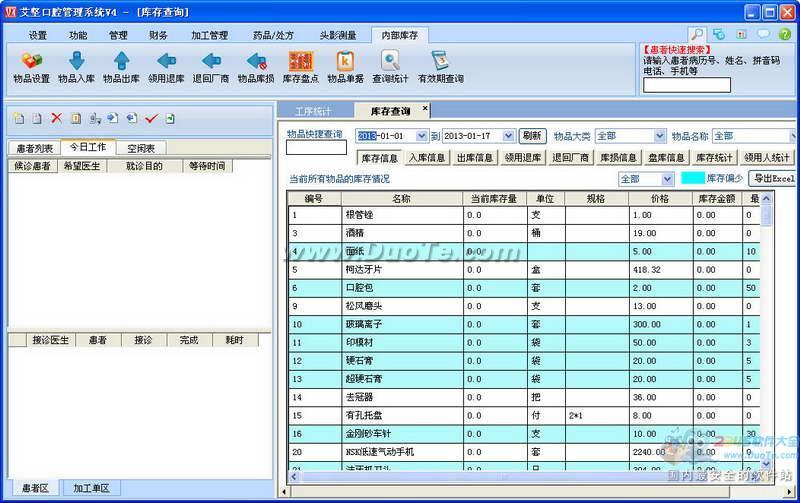Click the 物品快捷查询 search input box
The image size is (800, 503).
[316, 149]
